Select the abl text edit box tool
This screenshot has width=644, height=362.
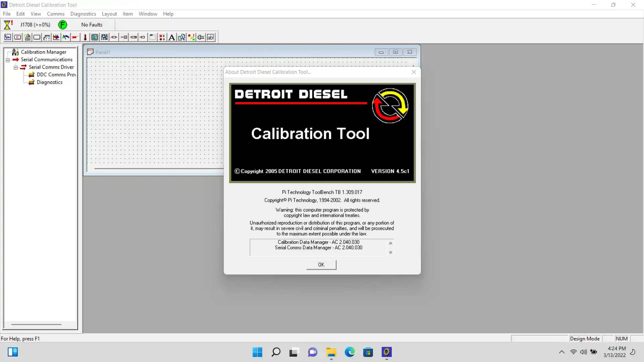click(x=210, y=37)
